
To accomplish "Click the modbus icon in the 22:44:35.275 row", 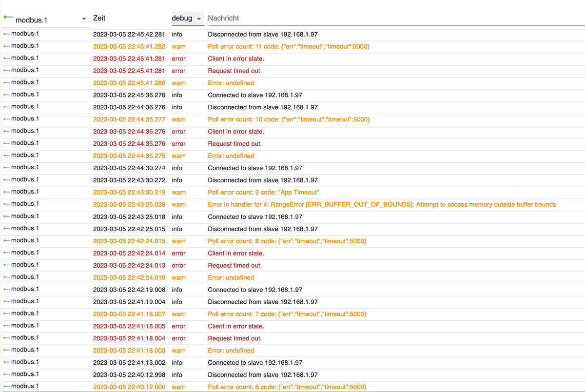I will 7,156.
